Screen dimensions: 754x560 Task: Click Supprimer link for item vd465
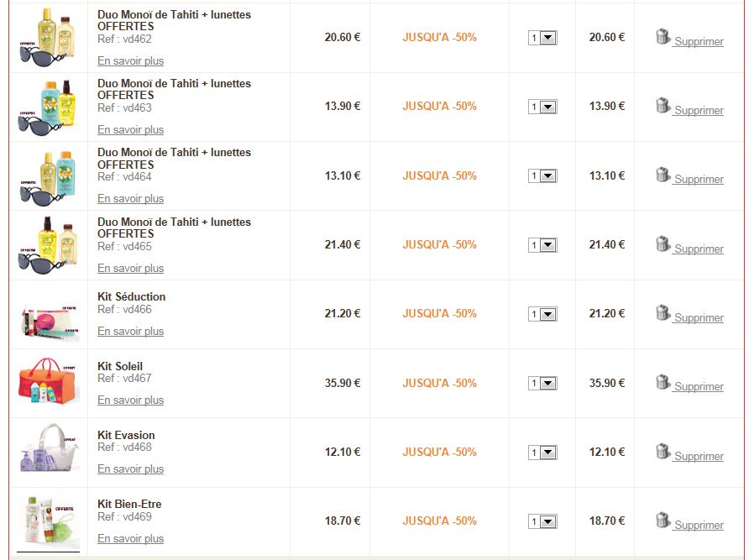tap(699, 249)
